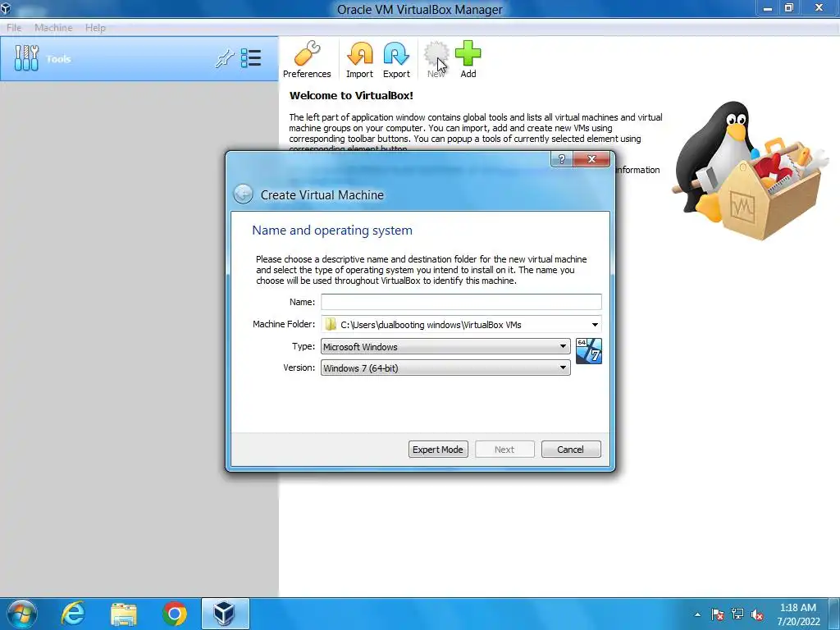Click the help question mark in the dialog
The height and width of the screenshot is (630, 840).
[x=561, y=159]
